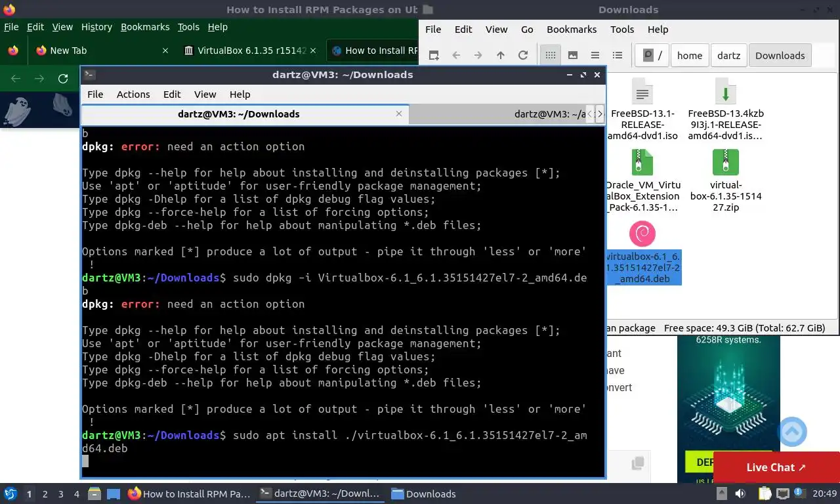Open Help menu in file manager

658,29
